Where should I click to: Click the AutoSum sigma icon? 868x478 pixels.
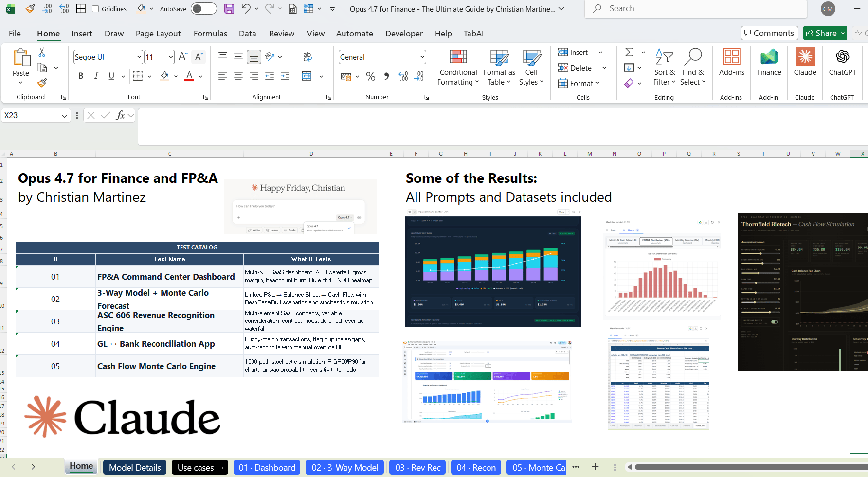coord(629,52)
